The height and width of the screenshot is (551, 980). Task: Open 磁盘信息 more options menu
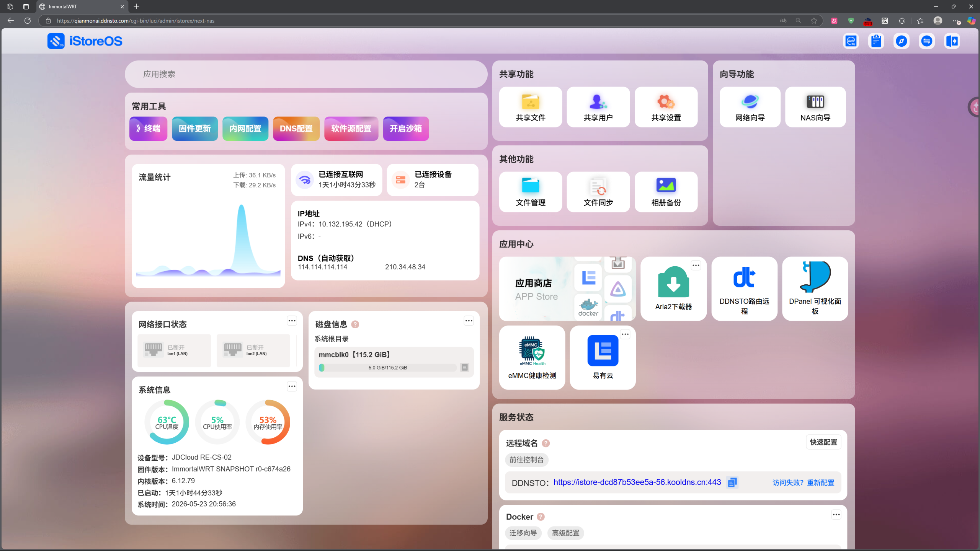[x=469, y=321]
